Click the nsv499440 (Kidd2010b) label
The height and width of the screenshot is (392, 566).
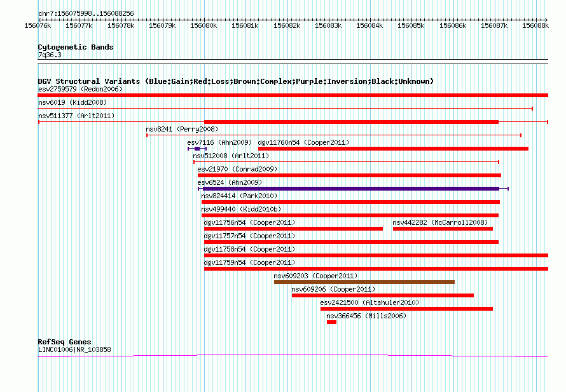(x=241, y=209)
